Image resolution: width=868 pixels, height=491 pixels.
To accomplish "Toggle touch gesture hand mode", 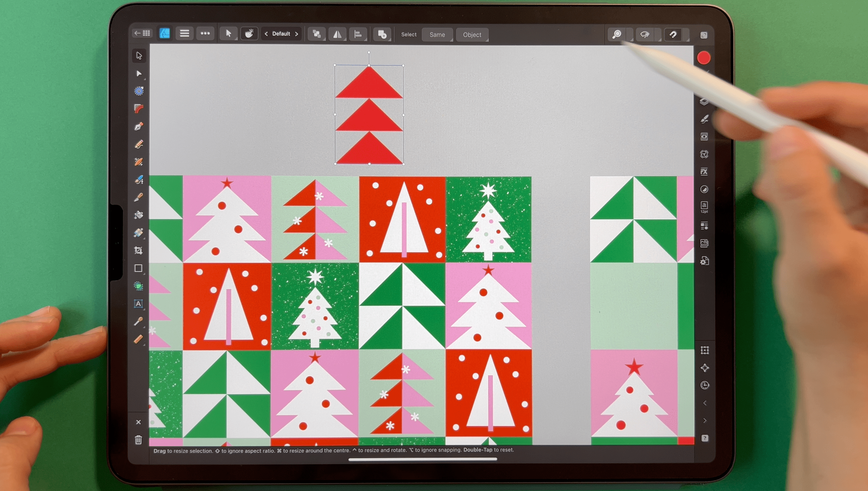I will [x=249, y=34].
